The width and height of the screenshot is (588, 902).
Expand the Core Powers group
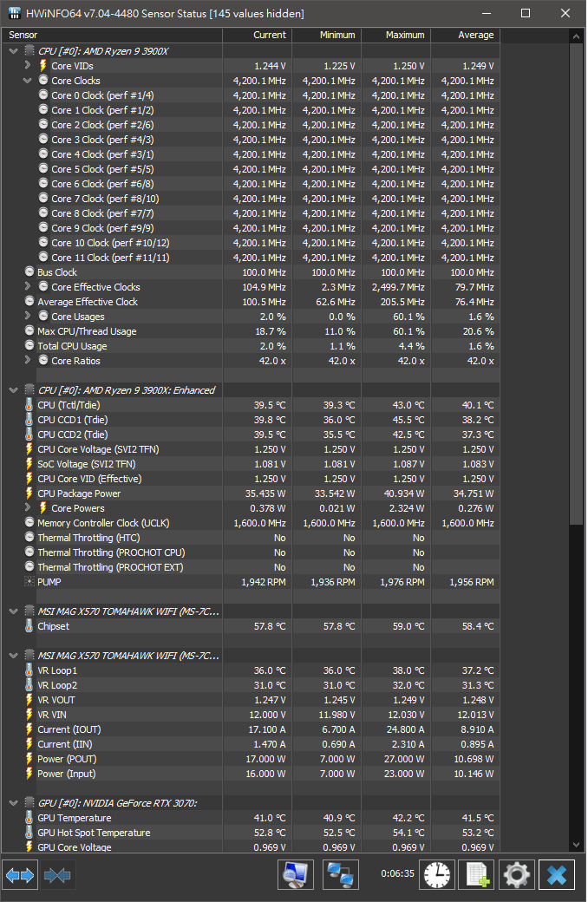(x=27, y=508)
